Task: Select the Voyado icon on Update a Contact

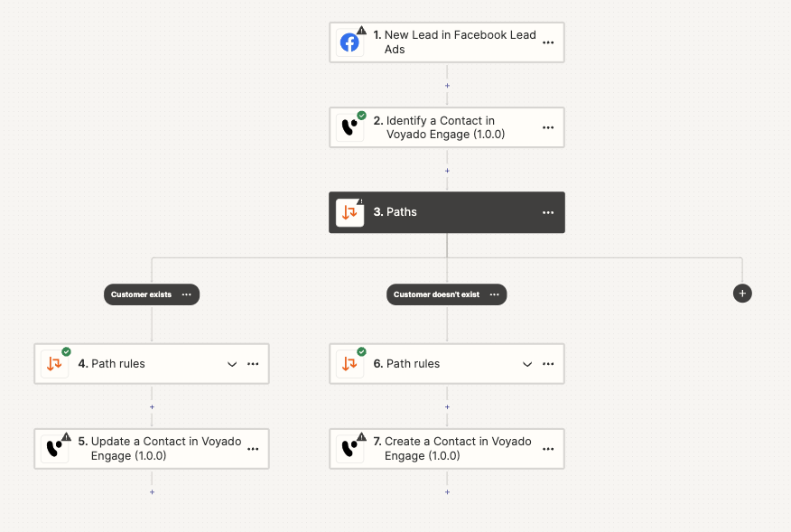Action: pos(54,448)
